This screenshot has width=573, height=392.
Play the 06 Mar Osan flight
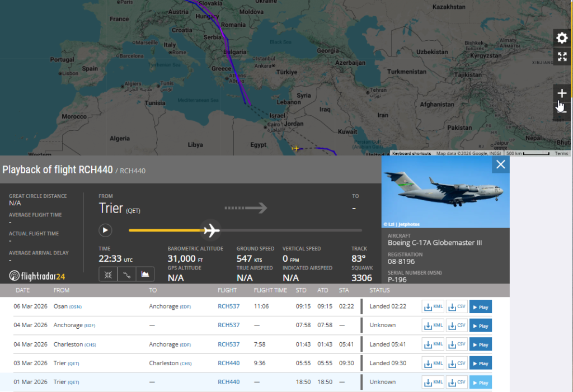(x=480, y=307)
